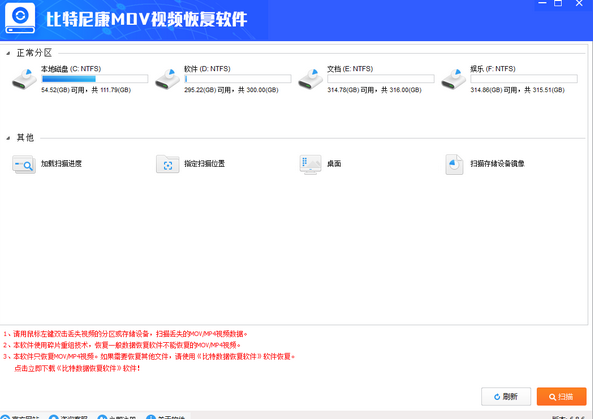Click the 刷新 refresh button

coord(506,397)
